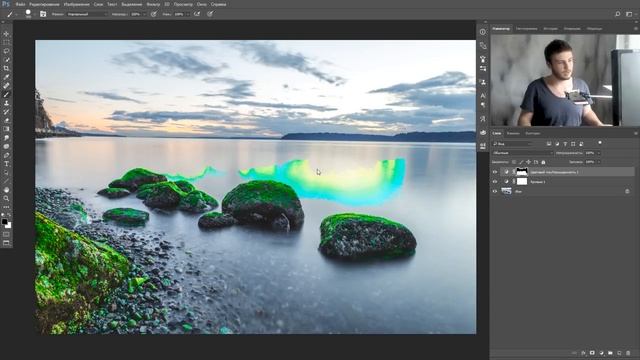Hide the Background layer

click(495, 191)
